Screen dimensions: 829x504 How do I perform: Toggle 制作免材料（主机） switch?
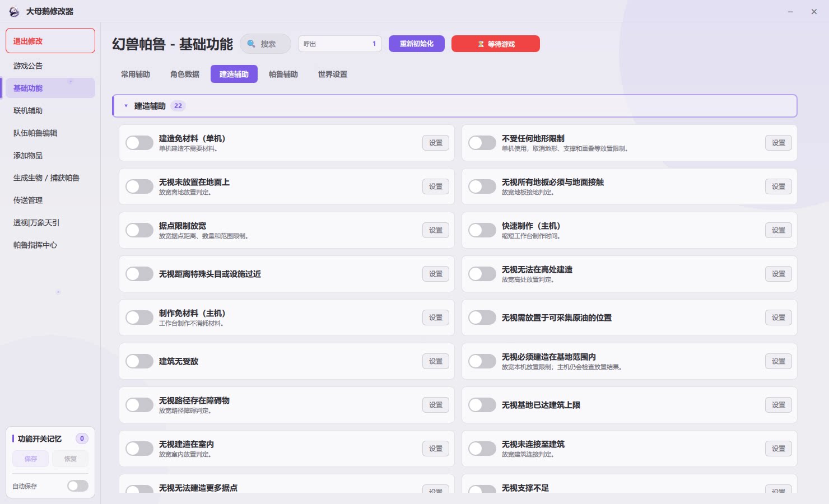coord(139,318)
